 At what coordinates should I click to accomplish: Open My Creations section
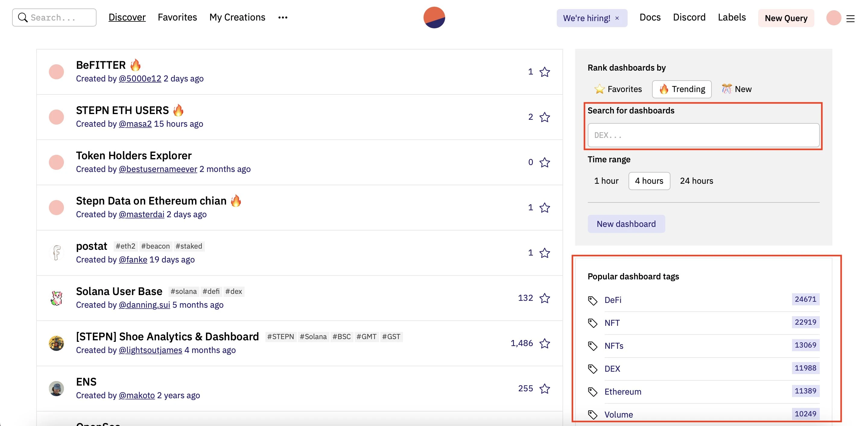237,17
